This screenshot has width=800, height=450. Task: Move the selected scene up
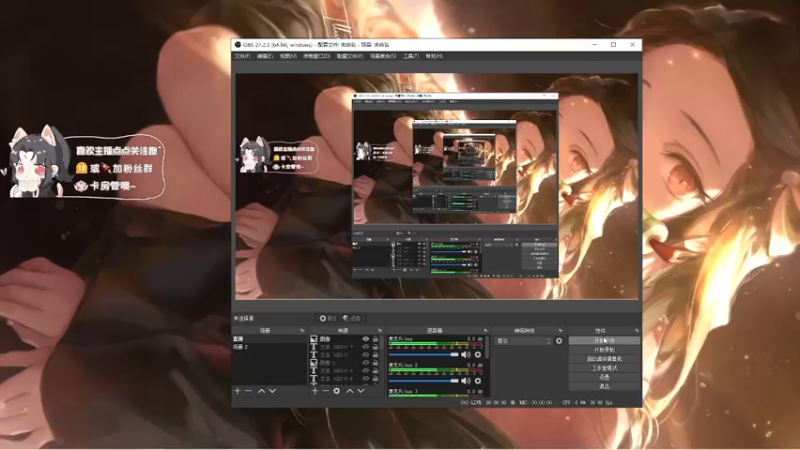261,391
